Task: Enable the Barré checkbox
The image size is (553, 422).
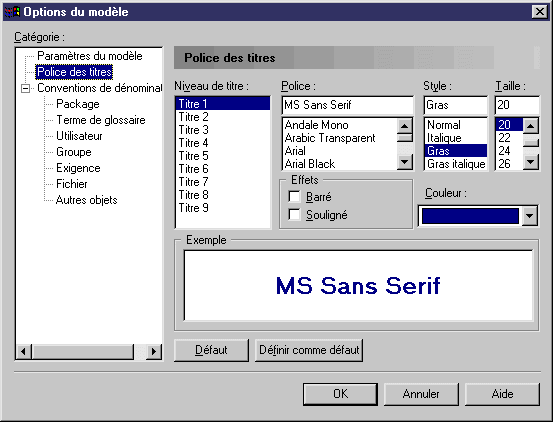Action: [x=294, y=196]
